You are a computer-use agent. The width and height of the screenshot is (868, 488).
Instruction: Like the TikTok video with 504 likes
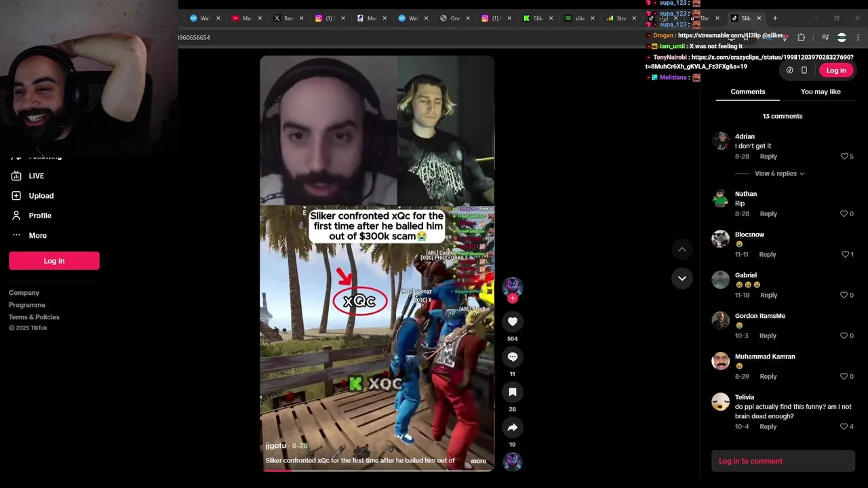[512, 321]
